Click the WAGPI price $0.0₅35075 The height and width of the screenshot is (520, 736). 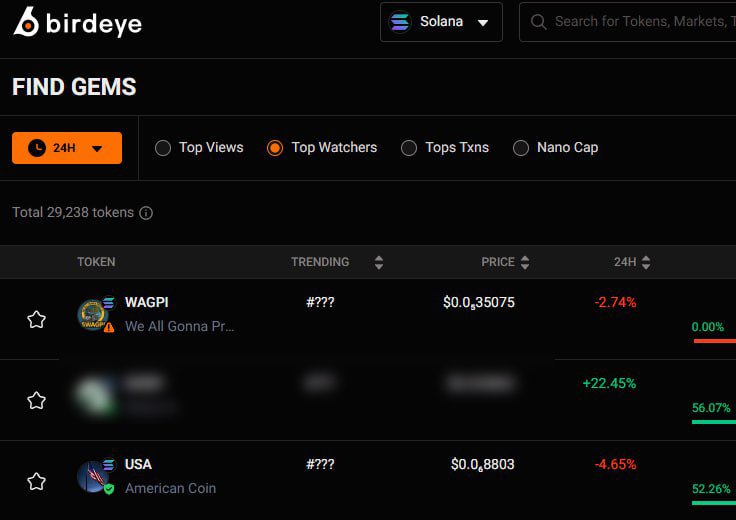479,303
